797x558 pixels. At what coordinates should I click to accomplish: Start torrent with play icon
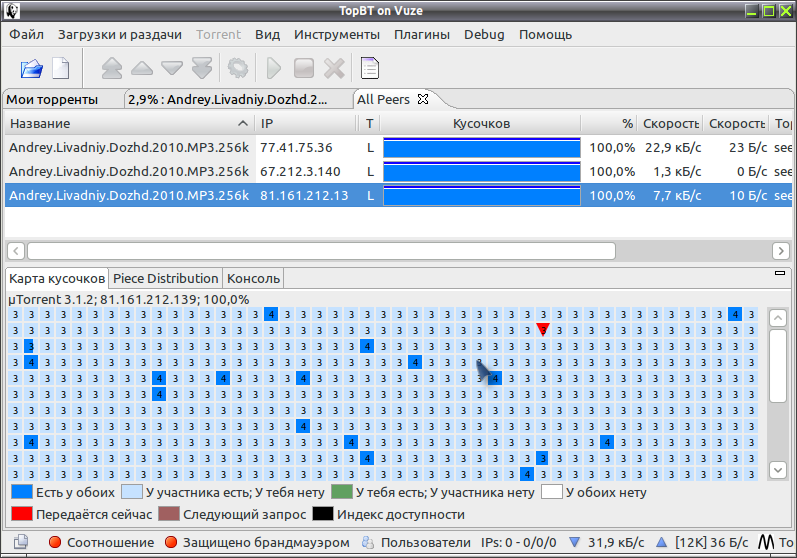click(273, 69)
